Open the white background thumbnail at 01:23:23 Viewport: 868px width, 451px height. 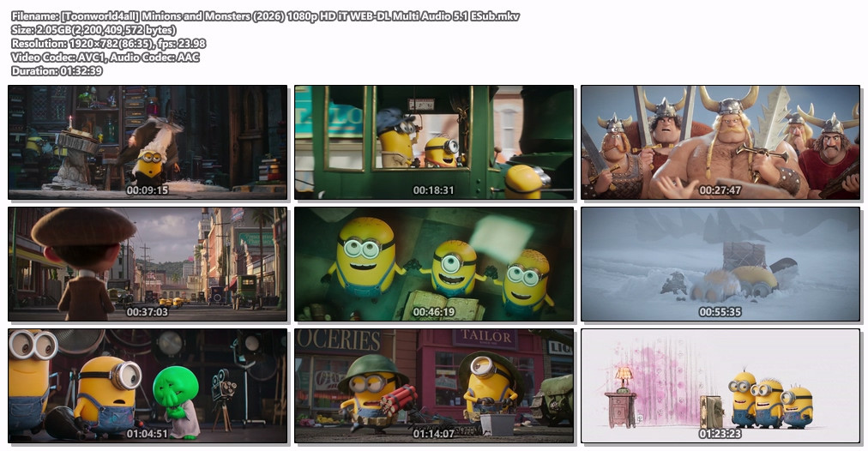[720, 386]
